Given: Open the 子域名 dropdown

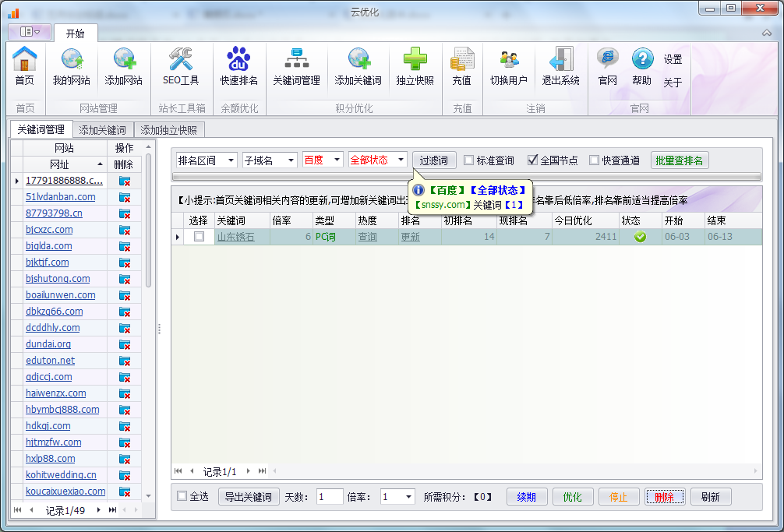Looking at the screenshot, I should (x=269, y=160).
